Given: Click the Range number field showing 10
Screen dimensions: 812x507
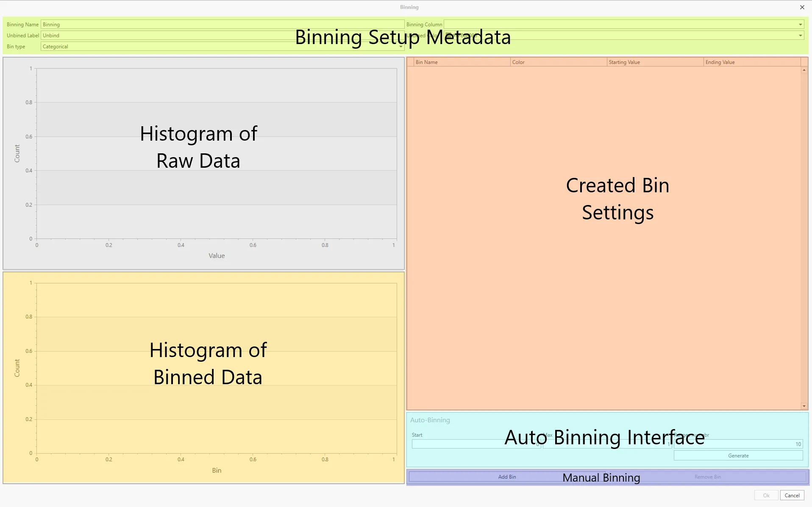Looking at the screenshot, I should click(738, 444).
